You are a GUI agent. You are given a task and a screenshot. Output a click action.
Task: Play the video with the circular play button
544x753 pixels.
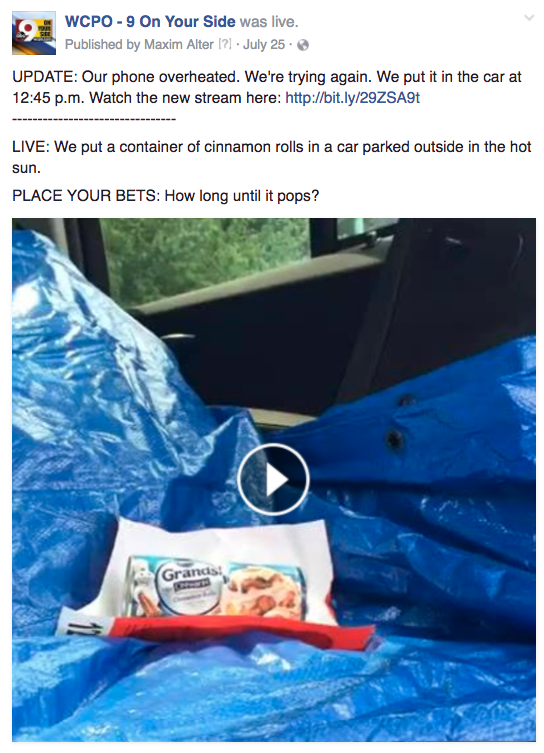[x=273, y=479]
